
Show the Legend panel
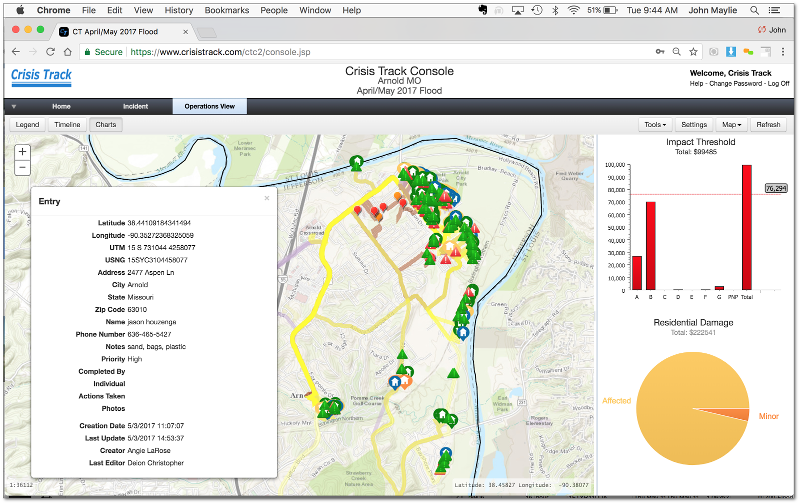(28, 124)
